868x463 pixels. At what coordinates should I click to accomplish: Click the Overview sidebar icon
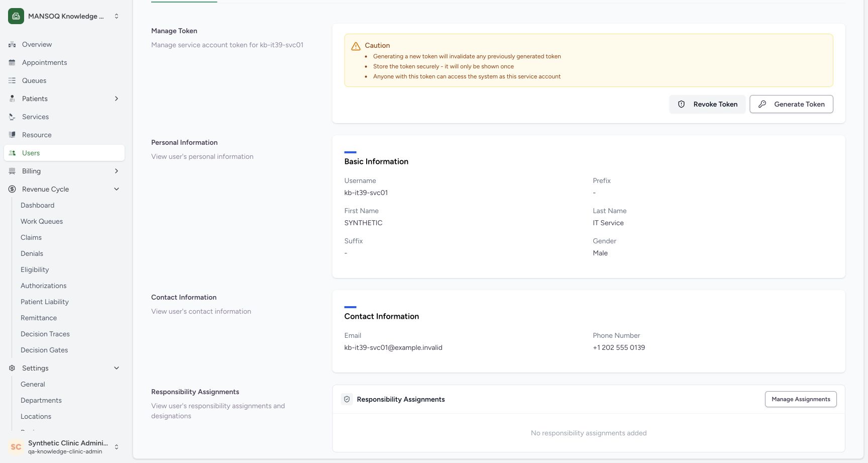12,44
